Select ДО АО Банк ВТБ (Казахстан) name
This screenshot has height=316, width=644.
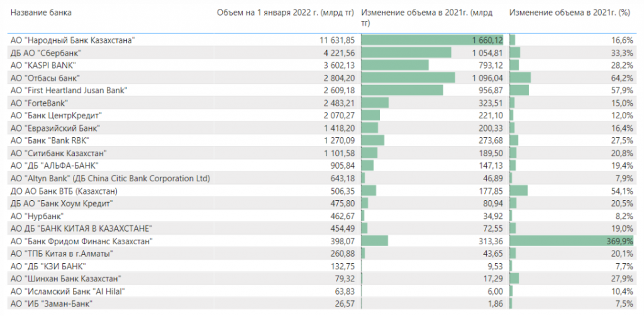click(x=65, y=191)
